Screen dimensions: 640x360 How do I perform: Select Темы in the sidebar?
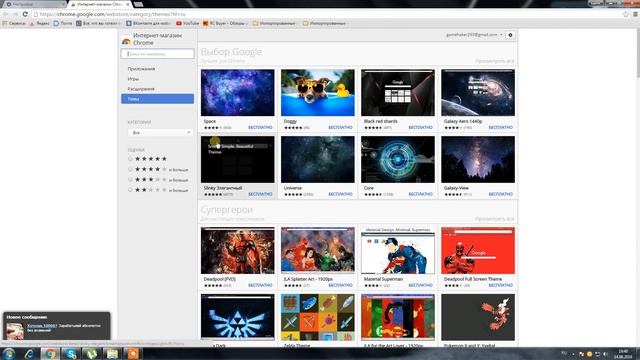tap(158, 99)
